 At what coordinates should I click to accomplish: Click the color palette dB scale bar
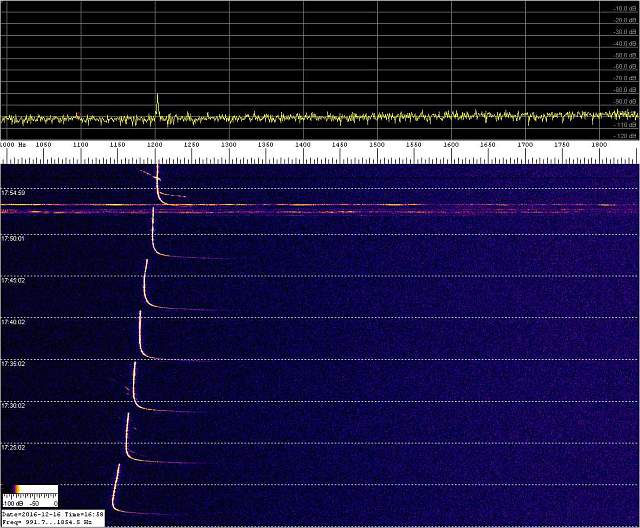29,491
